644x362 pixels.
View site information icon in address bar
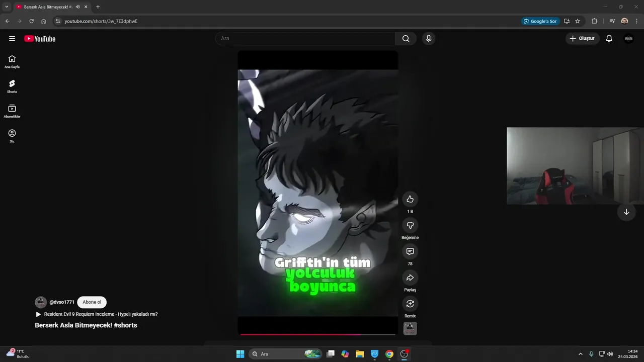coord(58,21)
